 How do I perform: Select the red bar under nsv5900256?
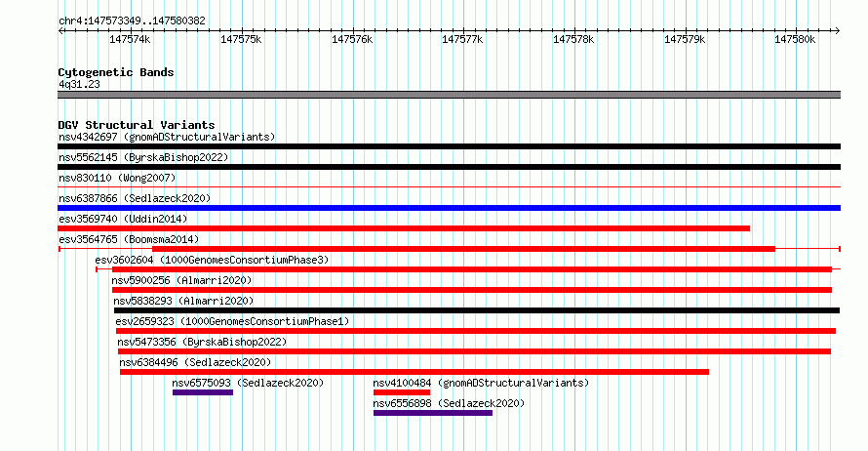472,290
